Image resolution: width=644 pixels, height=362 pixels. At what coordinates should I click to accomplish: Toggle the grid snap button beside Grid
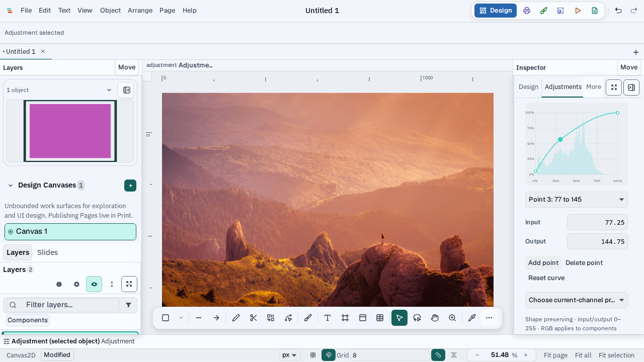329,355
